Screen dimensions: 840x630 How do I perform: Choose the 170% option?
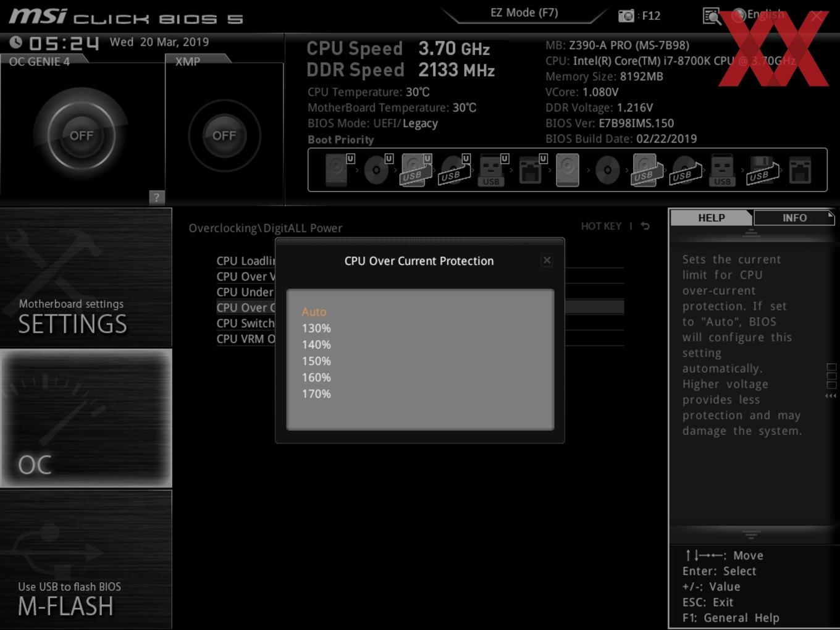[316, 393]
